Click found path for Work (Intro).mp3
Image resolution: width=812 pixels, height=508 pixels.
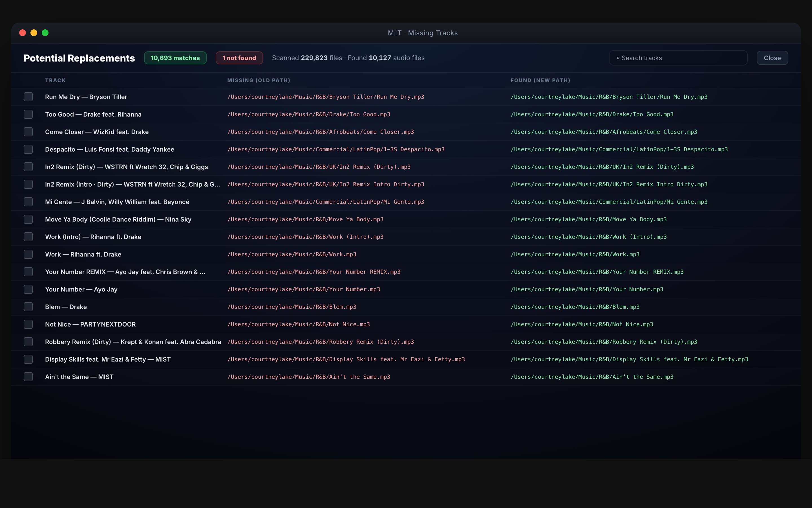pos(588,237)
